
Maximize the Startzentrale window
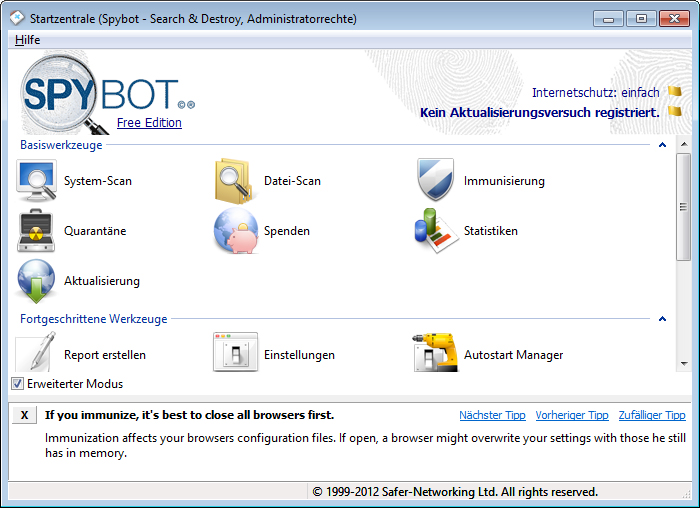pyautogui.click(x=641, y=19)
